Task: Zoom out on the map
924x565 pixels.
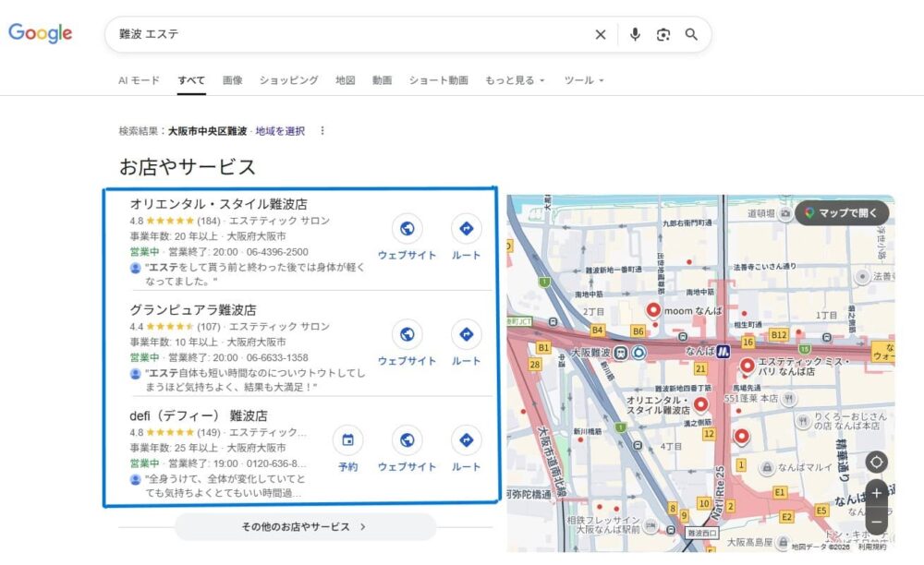Action: [x=877, y=520]
